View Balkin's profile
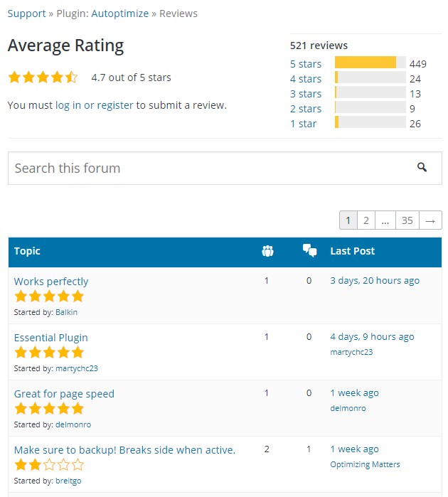The height and width of the screenshot is (497, 448). click(x=66, y=312)
